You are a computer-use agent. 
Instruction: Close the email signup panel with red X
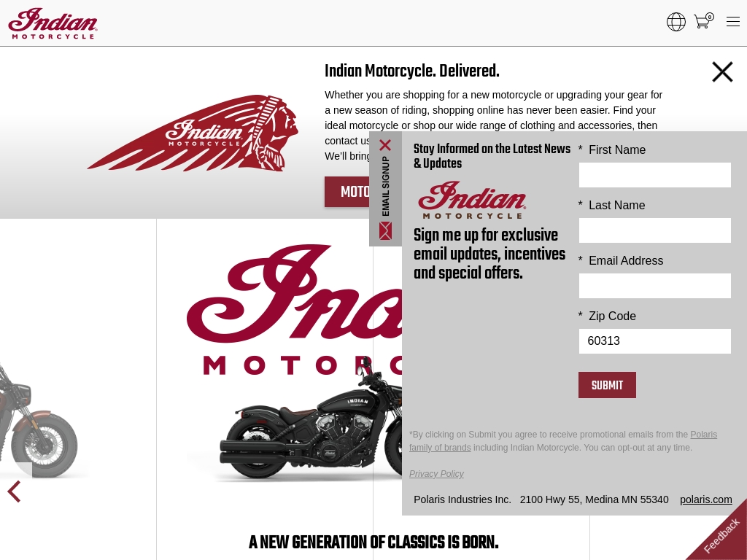pyautogui.click(x=385, y=145)
